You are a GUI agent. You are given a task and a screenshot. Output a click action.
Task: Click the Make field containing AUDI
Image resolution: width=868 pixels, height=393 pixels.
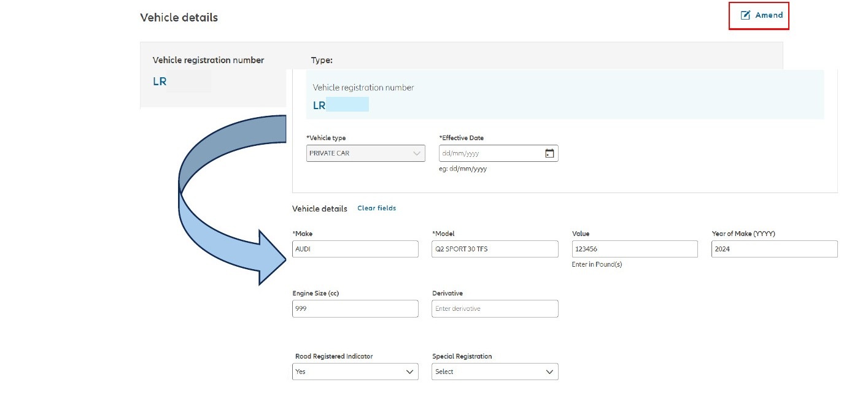coord(355,249)
